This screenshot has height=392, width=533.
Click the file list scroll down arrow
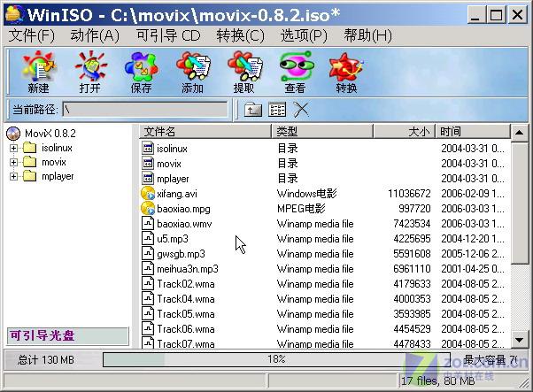pos(520,340)
